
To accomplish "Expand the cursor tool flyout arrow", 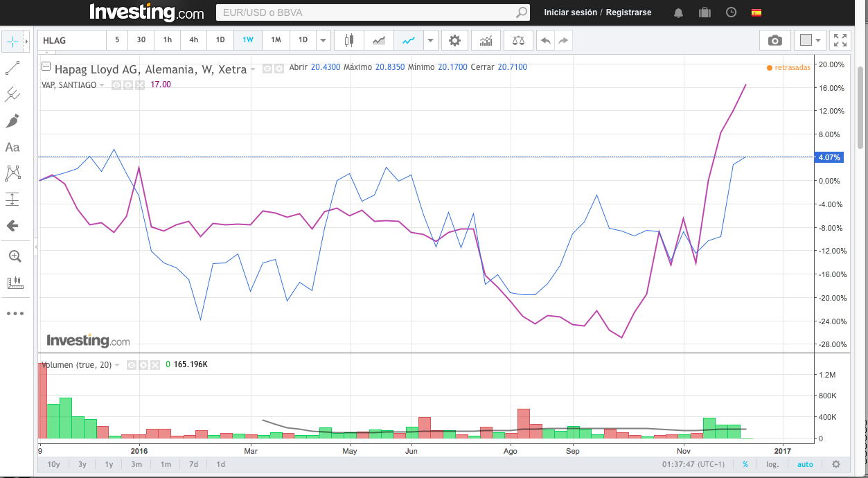I will click(26, 42).
